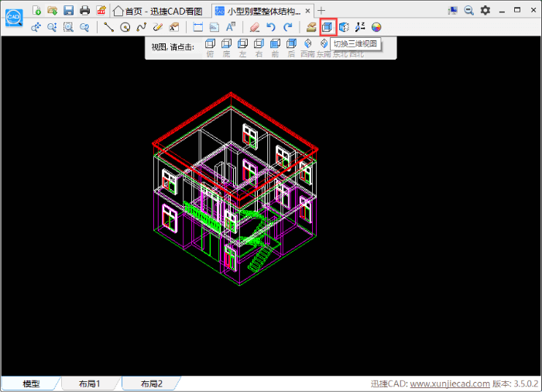Screen dimensions: 542x392
Task: Click the text annotation stamp tool
Action: click(174, 27)
